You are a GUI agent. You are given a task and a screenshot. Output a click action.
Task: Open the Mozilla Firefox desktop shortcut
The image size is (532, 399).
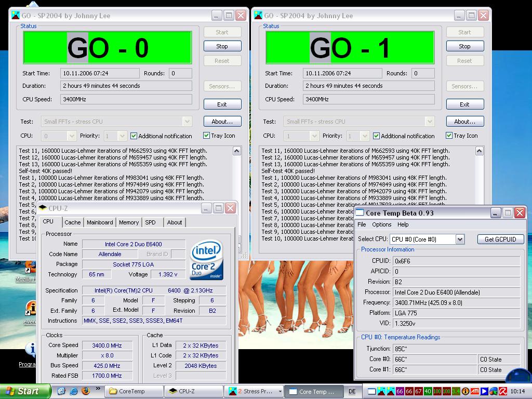pos(30,268)
